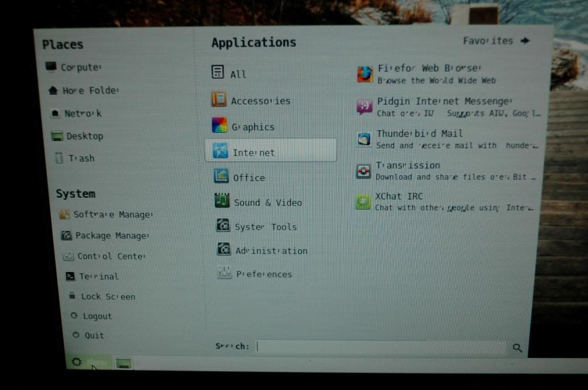Open the XChat IRC icon
588x390 pixels.
coord(363,202)
